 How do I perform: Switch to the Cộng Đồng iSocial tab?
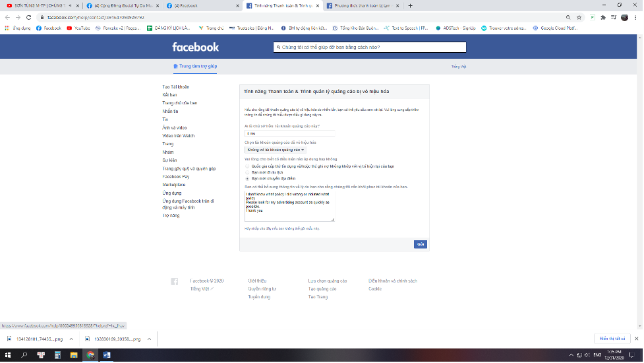[x=123, y=6]
